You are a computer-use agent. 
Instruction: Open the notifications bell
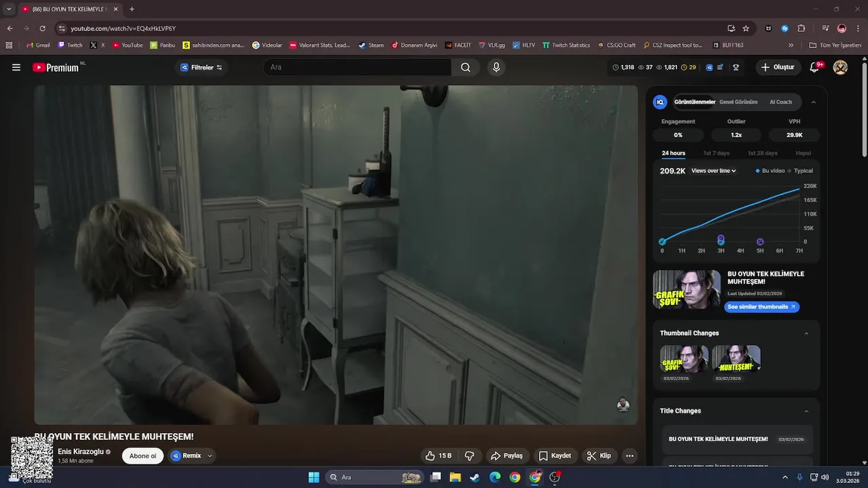coord(815,67)
